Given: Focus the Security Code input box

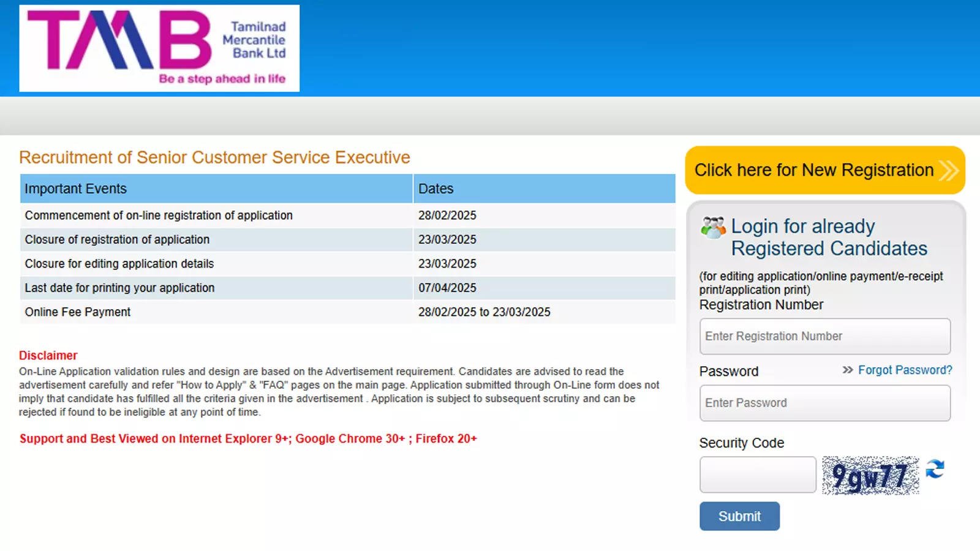Looking at the screenshot, I should [758, 474].
